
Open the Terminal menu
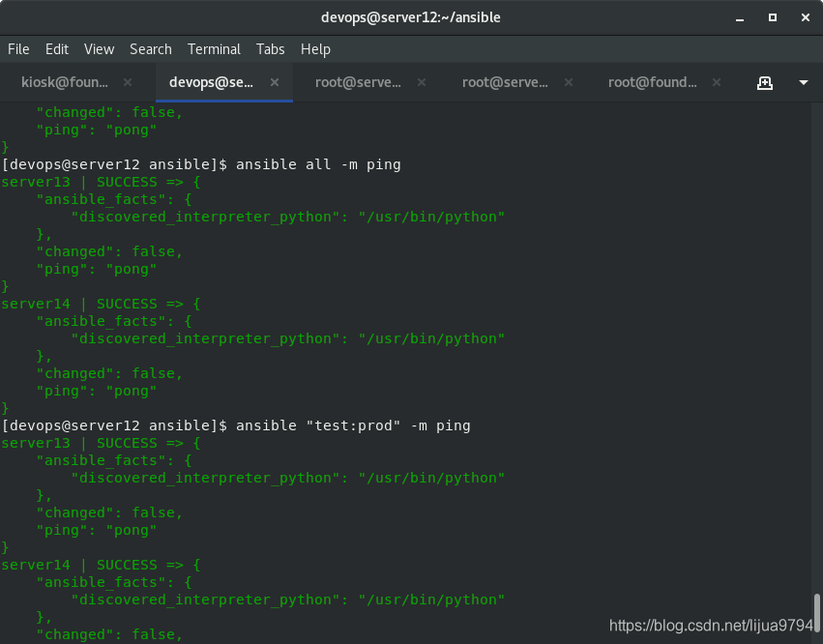(214, 49)
